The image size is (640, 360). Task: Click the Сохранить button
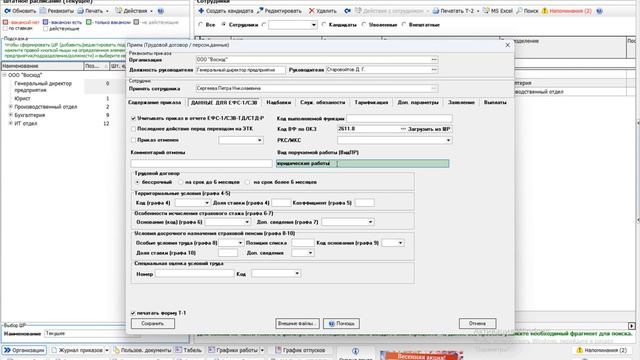point(153,324)
